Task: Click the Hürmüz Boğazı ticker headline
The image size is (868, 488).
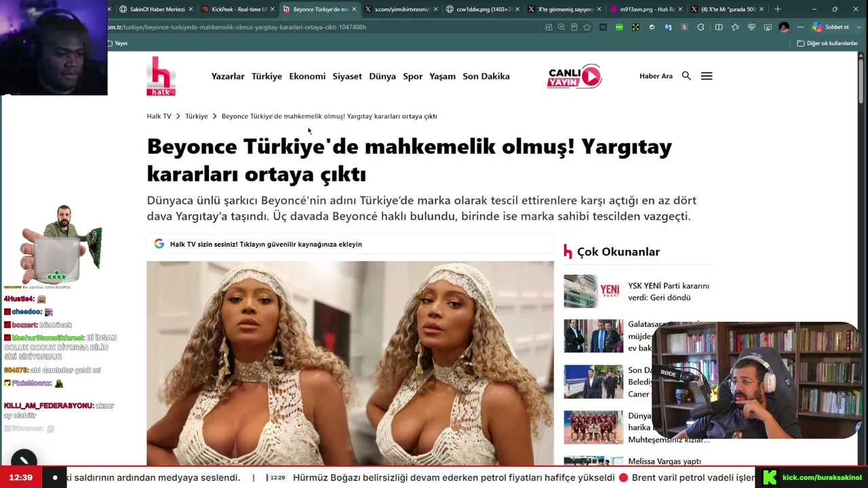Action: (454, 478)
